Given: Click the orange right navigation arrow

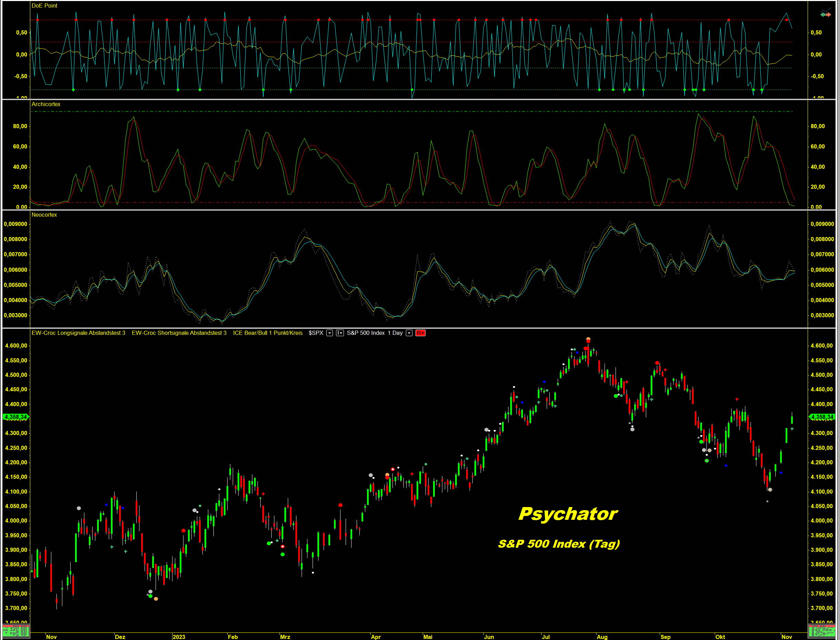Looking at the screenshot, I should [829, 15].
